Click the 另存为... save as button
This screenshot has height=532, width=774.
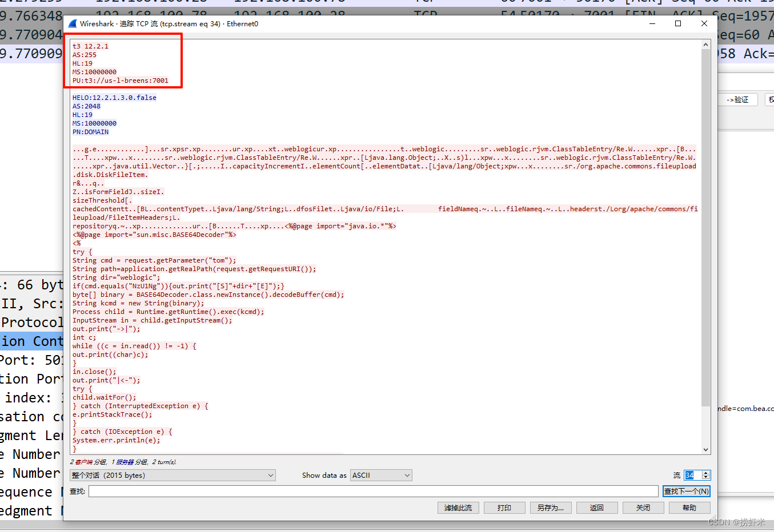click(x=551, y=508)
